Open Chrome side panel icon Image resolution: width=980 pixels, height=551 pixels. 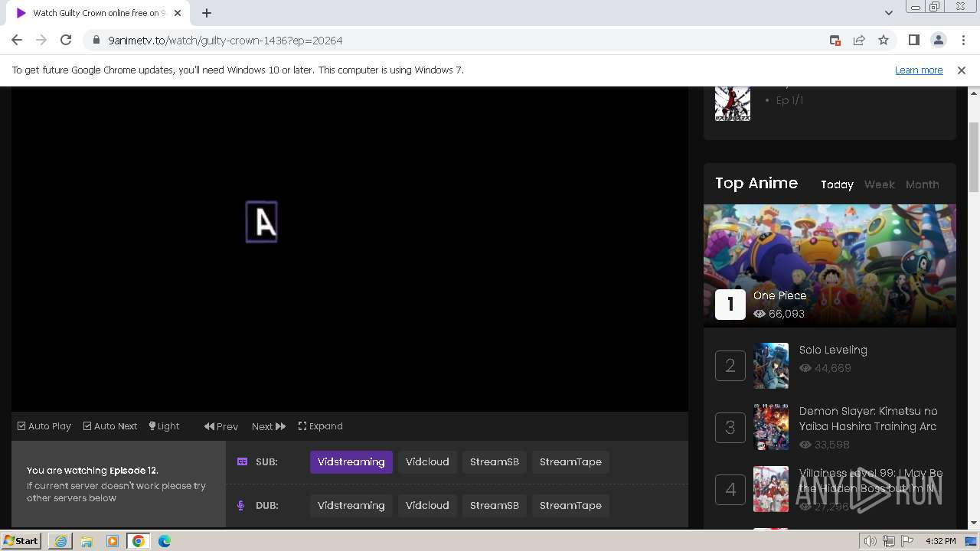[x=913, y=41]
